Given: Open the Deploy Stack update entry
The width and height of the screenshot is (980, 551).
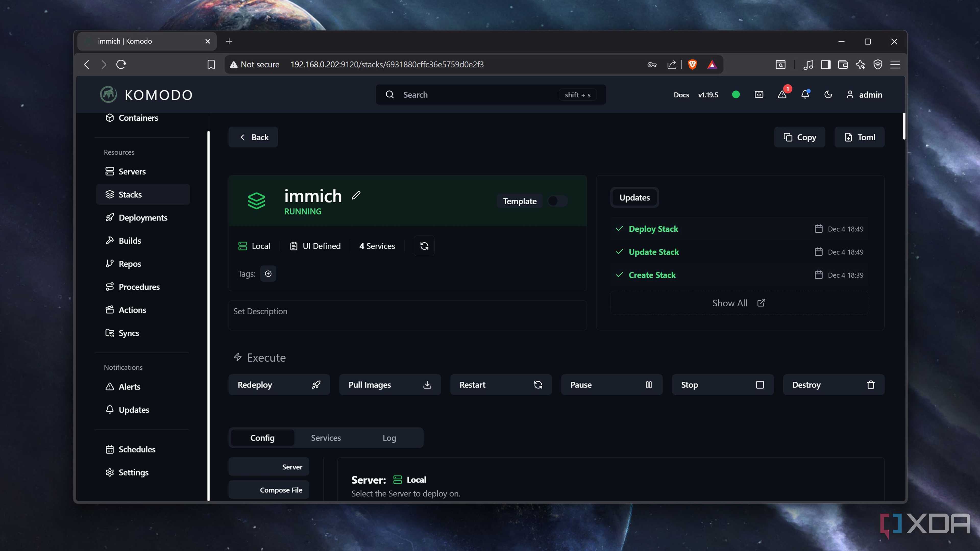Looking at the screenshot, I should tap(740, 229).
